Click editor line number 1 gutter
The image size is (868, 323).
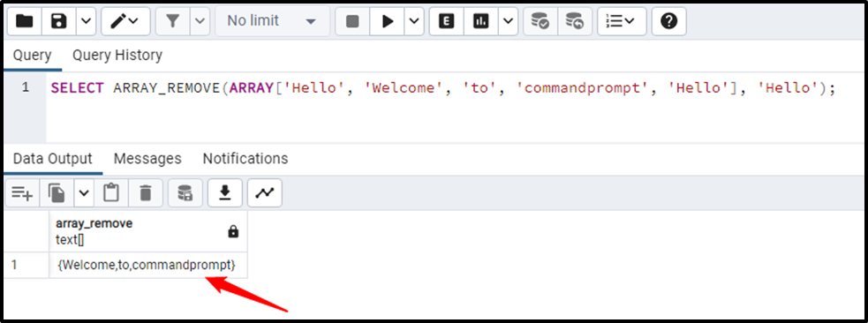(25, 88)
